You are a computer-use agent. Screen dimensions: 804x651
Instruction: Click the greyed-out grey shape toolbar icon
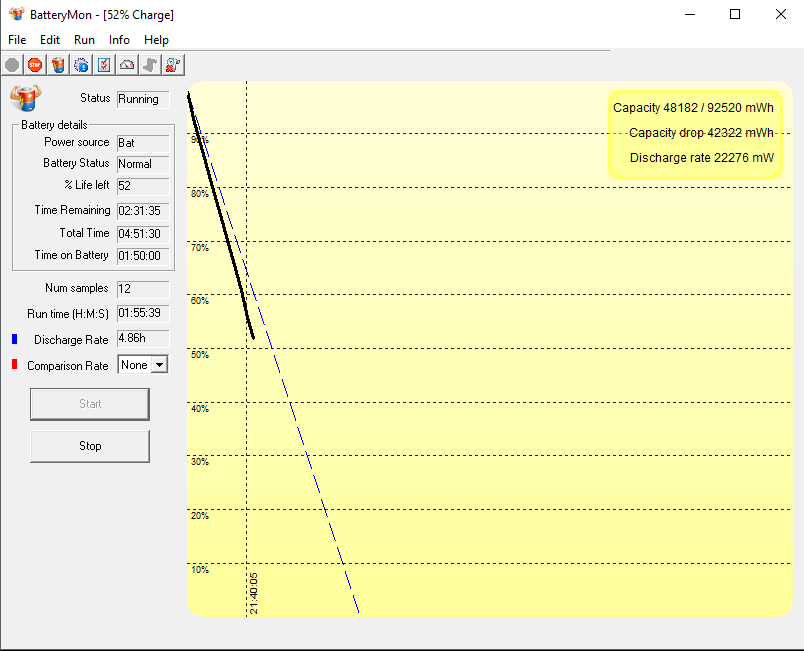pos(150,65)
